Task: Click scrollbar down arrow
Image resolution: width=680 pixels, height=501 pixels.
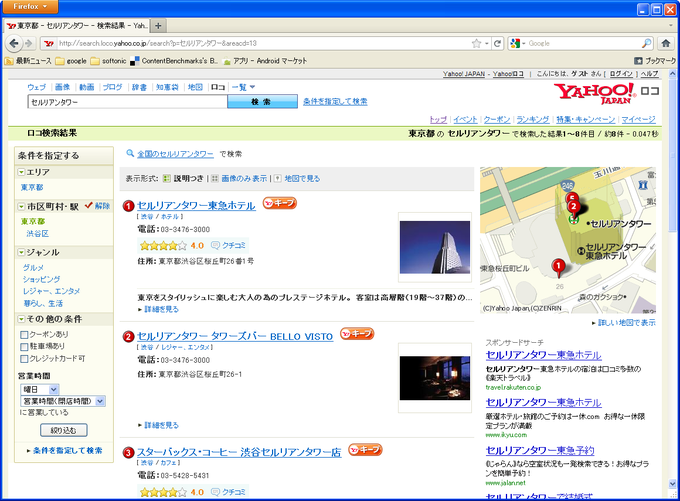Action: point(673,483)
